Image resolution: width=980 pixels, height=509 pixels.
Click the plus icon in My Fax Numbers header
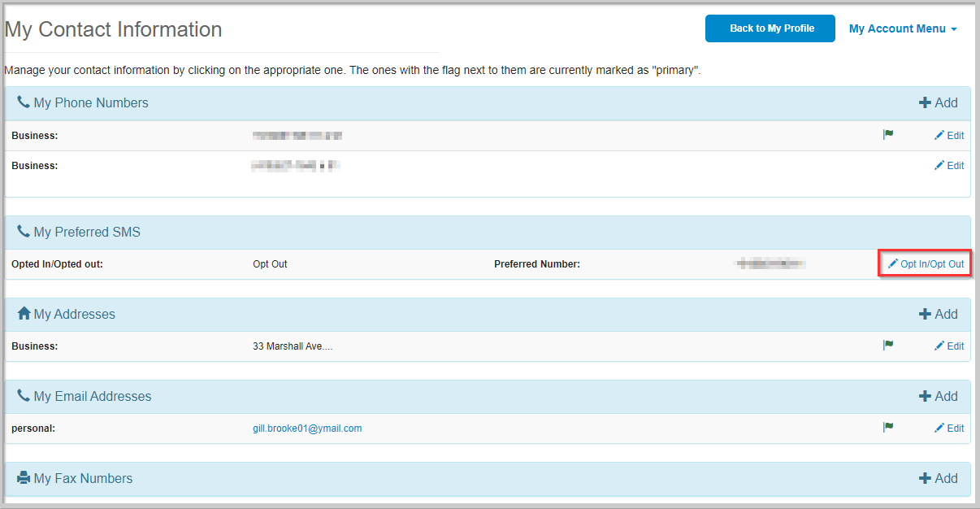[925, 478]
